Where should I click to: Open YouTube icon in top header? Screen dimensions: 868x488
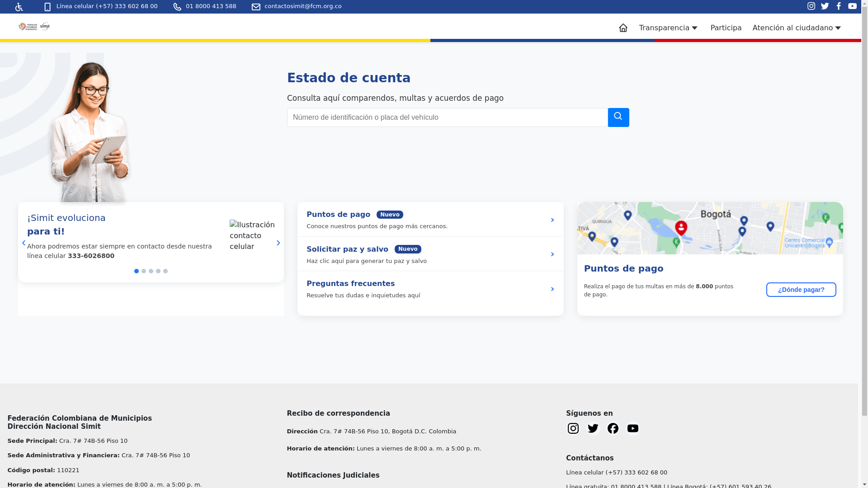click(x=853, y=6)
